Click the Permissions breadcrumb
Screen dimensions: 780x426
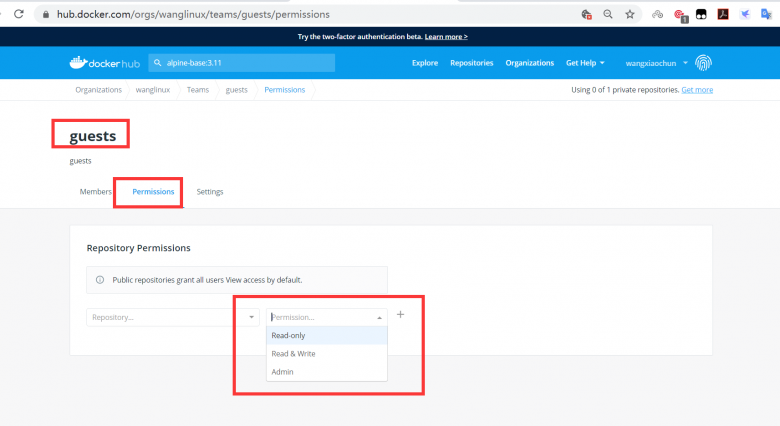(285, 90)
